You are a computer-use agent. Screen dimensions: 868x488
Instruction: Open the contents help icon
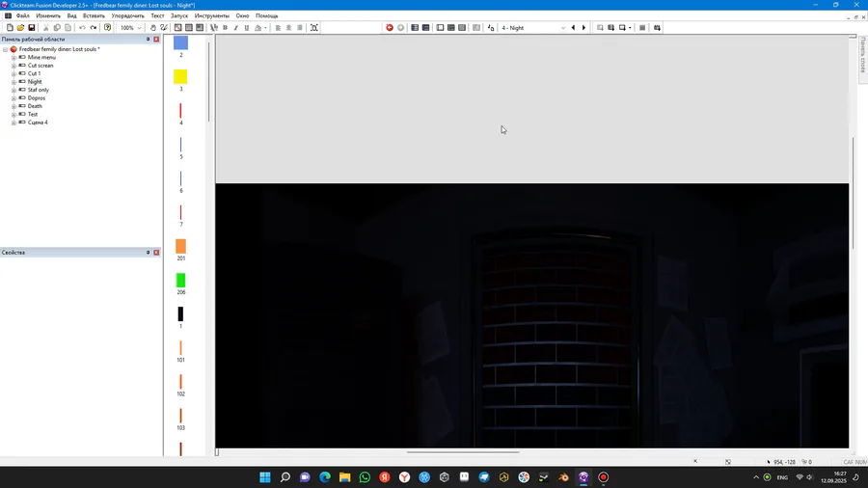(x=107, y=28)
